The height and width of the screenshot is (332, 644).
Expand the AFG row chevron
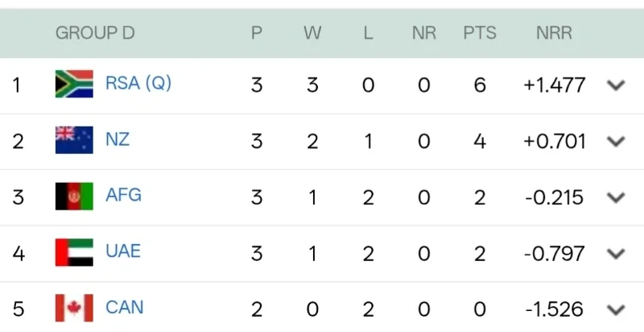[x=616, y=197]
